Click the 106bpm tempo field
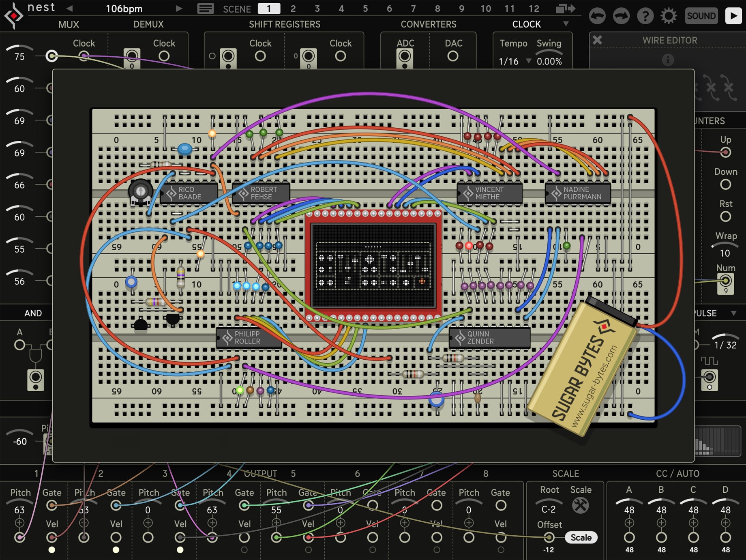This screenshot has width=746, height=560. pos(124,9)
